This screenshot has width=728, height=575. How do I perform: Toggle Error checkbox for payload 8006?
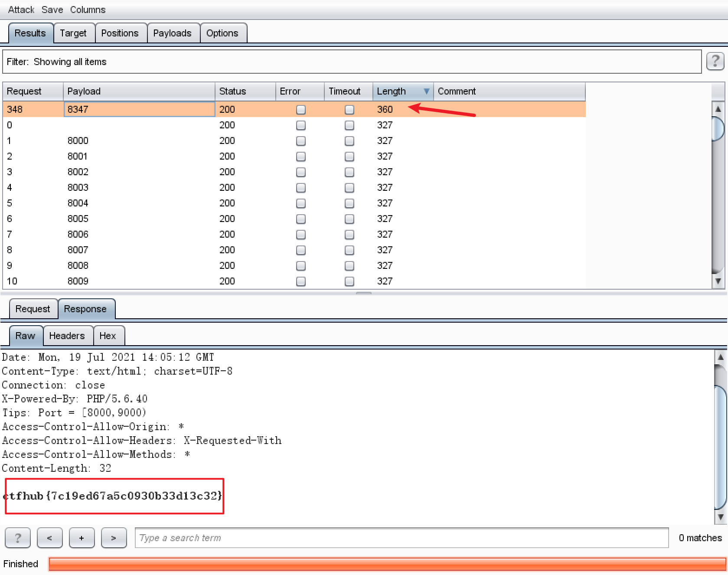point(300,235)
